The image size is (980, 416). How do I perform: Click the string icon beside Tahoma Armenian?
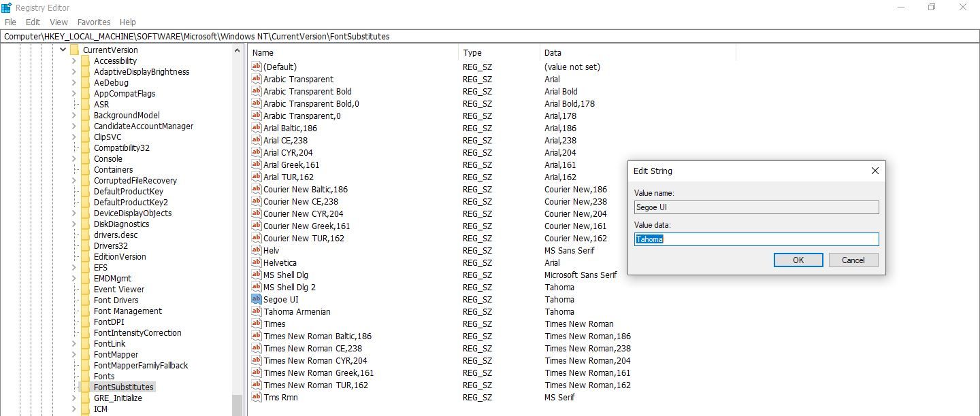pos(257,311)
